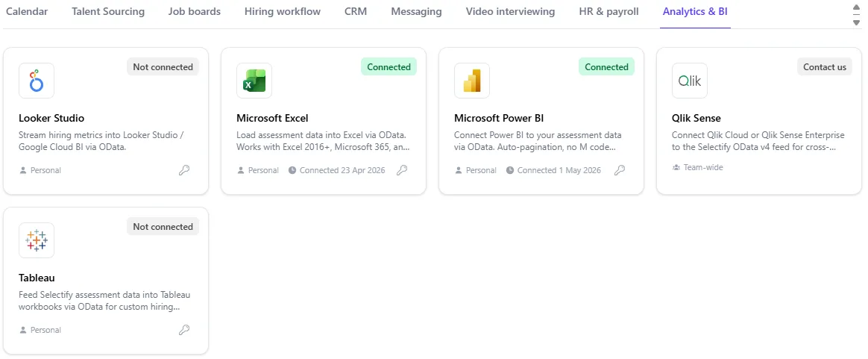Click 'Connected 23 Apr 2026' text
868x359 pixels.
(342, 170)
